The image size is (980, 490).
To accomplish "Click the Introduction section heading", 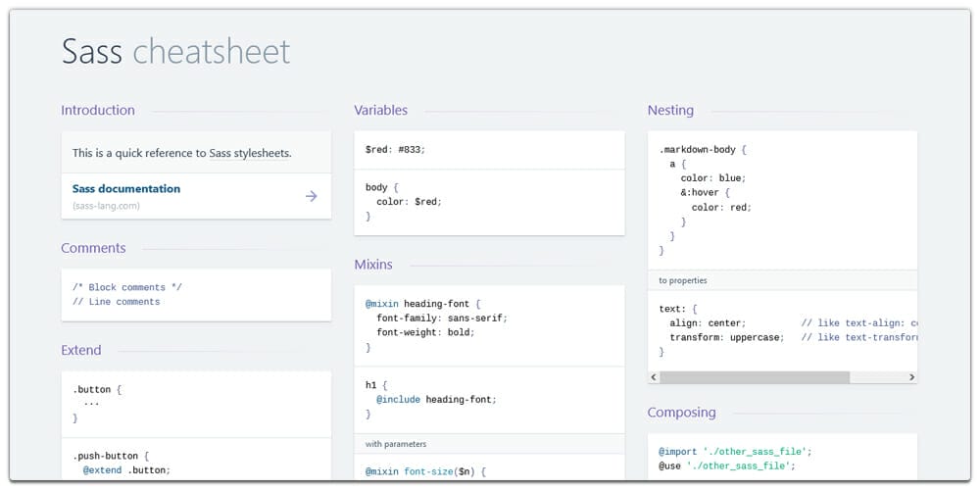I will point(97,110).
